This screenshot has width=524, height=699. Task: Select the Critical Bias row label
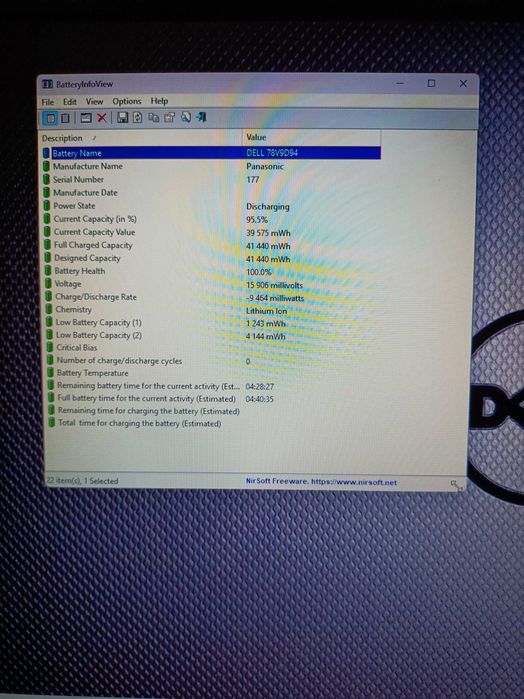coord(77,347)
